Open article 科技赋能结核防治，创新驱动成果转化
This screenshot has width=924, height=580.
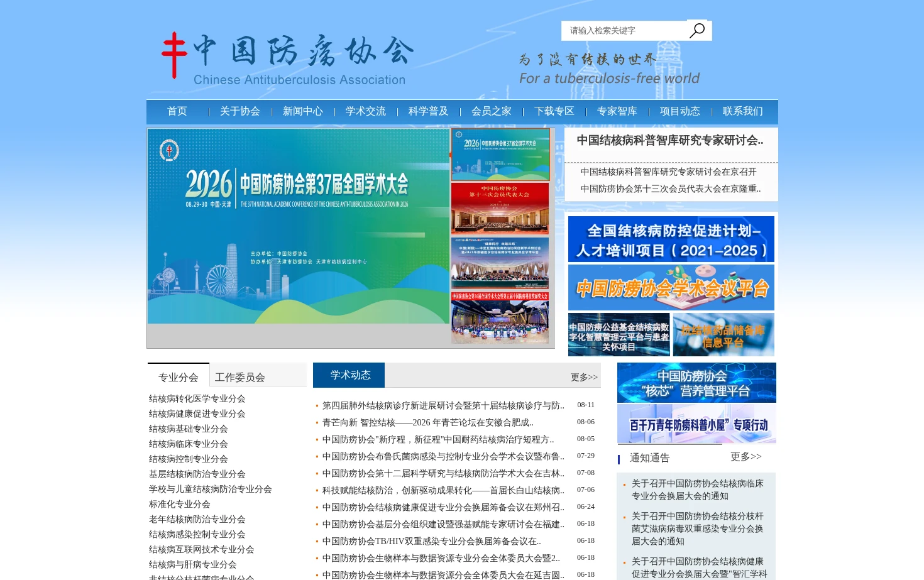pos(443,490)
